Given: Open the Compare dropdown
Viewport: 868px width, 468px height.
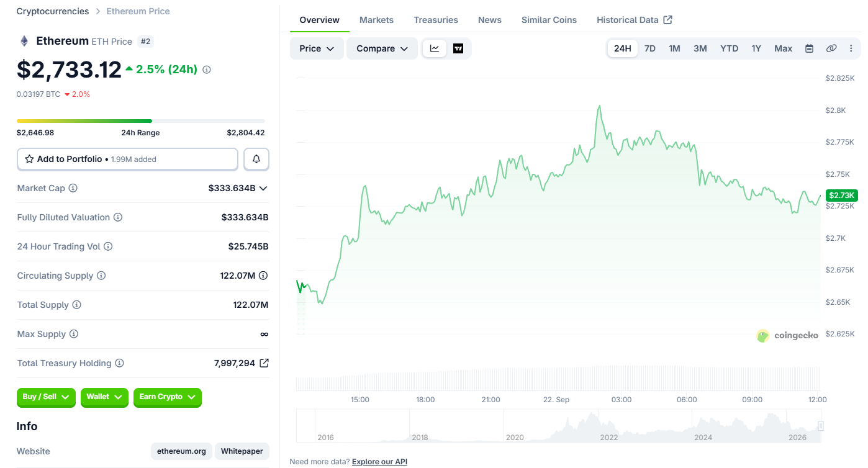Looking at the screenshot, I should pos(382,48).
